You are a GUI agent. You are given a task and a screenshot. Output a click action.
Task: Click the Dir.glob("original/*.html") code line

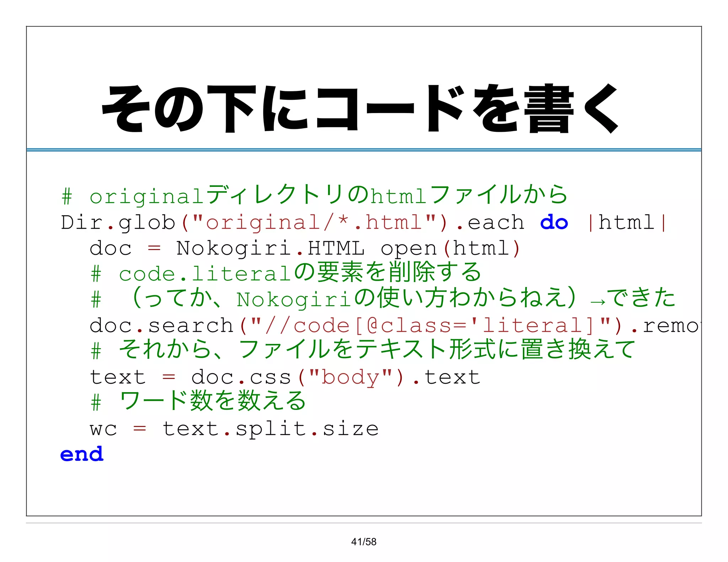click(x=363, y=223)
